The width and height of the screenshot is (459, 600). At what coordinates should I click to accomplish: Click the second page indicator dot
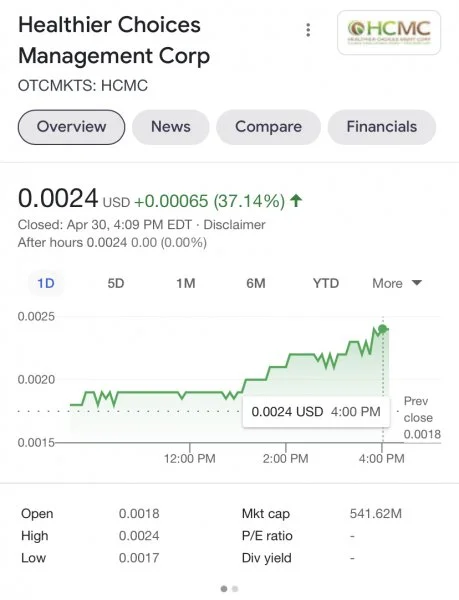235,589
